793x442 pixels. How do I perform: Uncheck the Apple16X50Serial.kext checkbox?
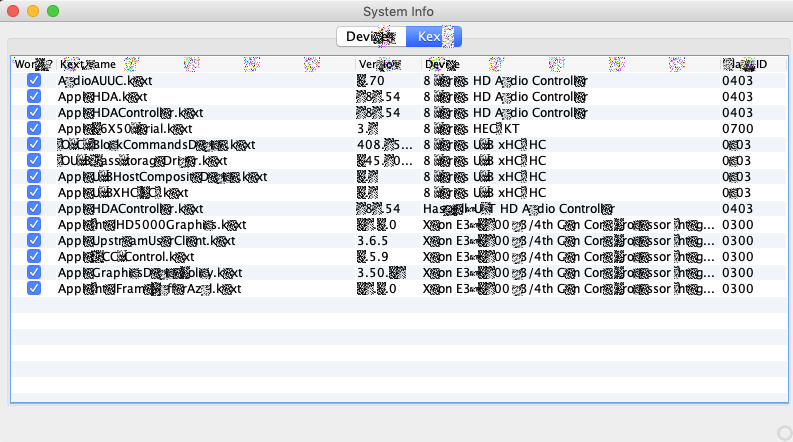(34, 128)
